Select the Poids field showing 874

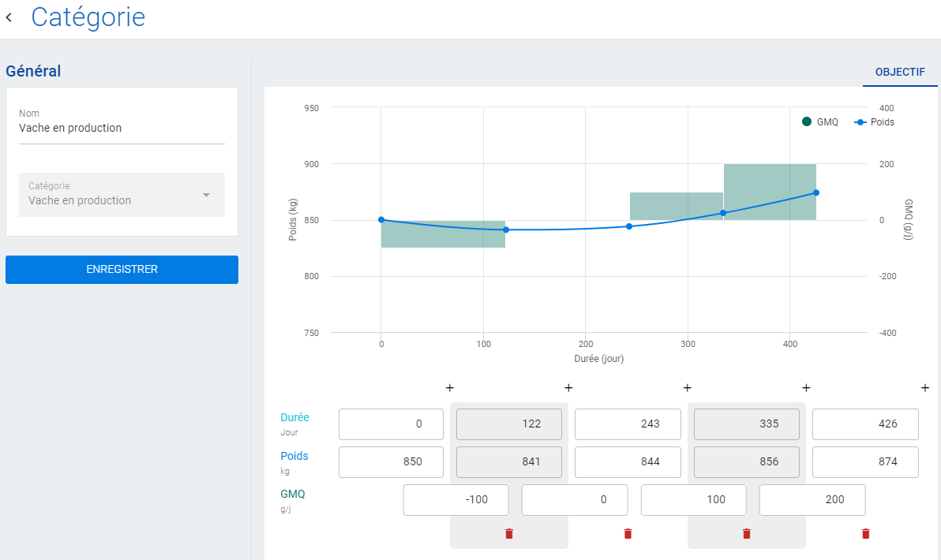click(865, 461)
